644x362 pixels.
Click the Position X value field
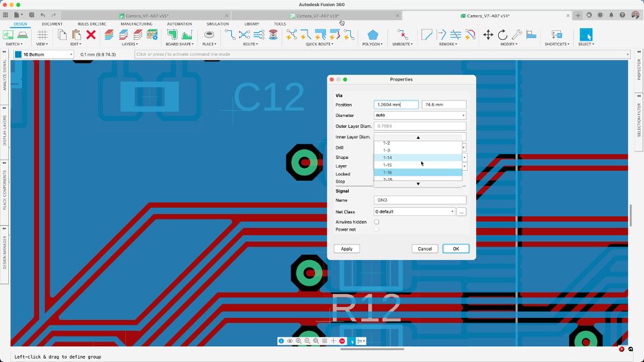click(396, 105)
